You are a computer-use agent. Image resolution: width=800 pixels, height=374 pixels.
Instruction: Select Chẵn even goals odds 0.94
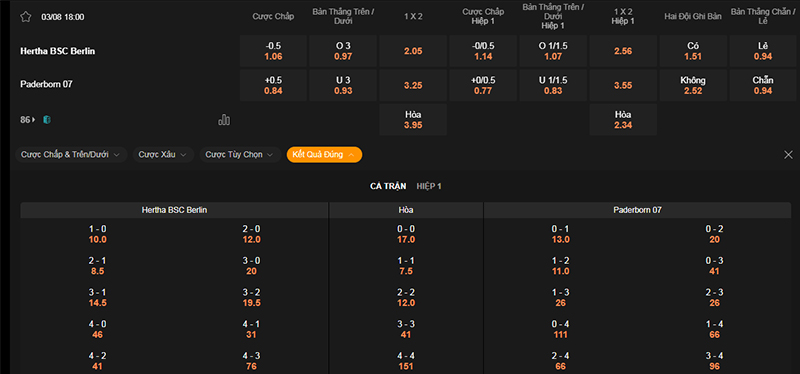tap(763, 85)
